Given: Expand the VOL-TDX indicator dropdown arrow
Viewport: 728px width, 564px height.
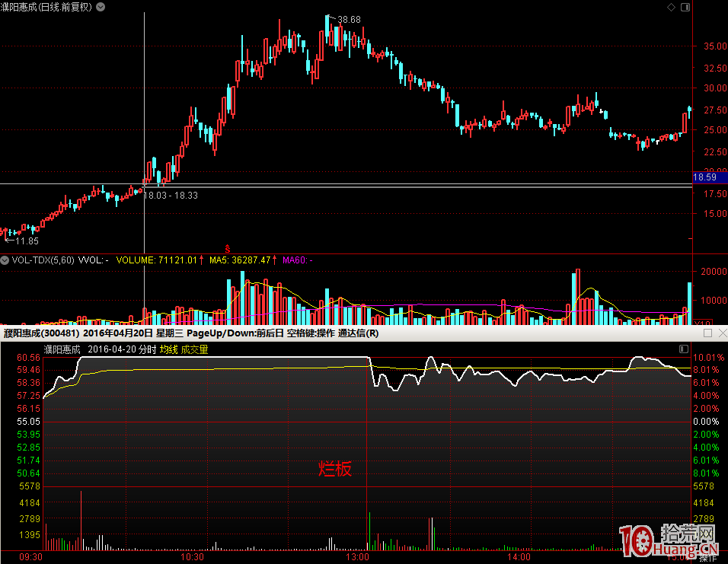Looking at the screenshot, I should coord(5,260).
